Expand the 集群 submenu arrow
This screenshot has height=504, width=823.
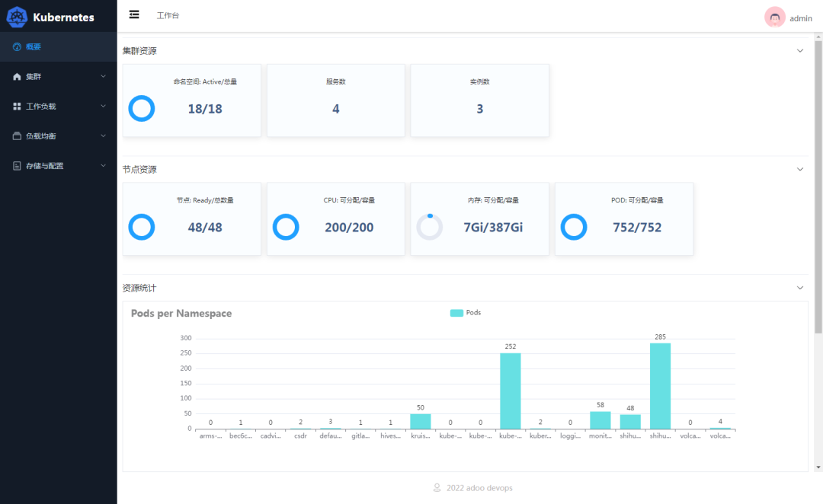(x=104, y=77)
